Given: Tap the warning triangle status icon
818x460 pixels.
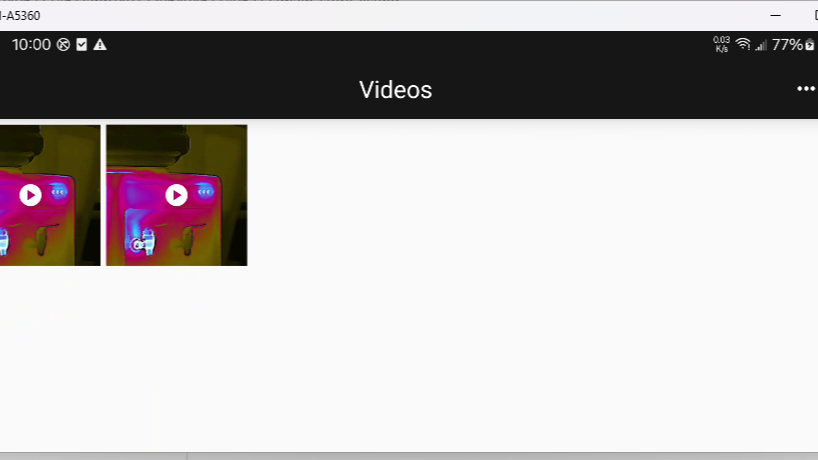Looking at the screenshot, I should [x=100, y=45].
